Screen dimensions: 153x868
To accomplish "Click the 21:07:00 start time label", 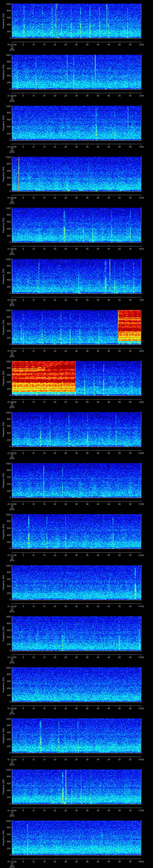I will tap(12, 351).
